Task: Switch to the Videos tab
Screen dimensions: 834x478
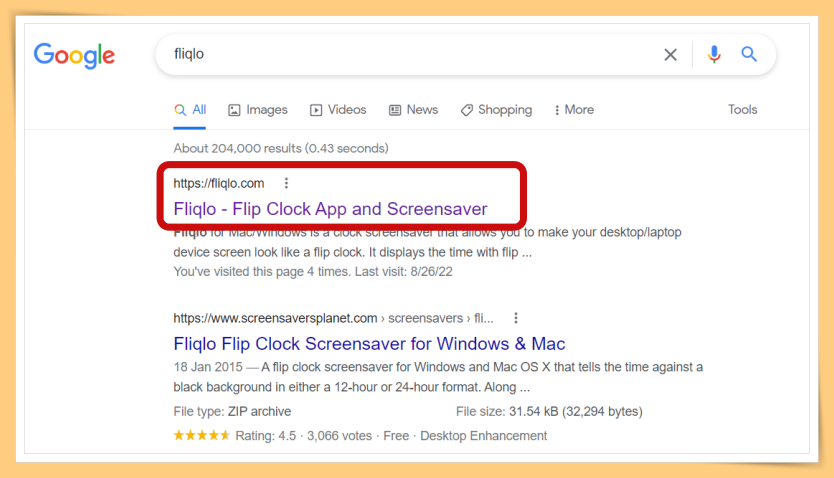Action: click(x=338, y=110)
